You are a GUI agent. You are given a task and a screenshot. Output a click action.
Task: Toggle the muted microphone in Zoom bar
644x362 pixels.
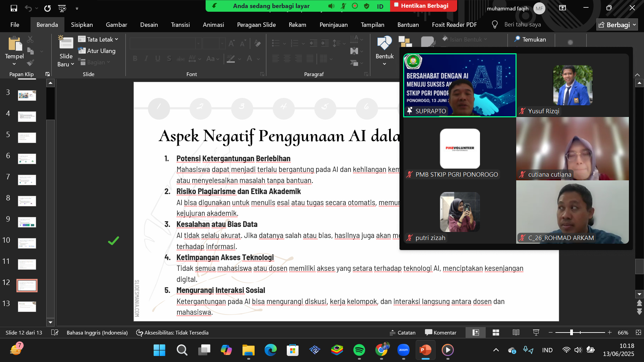click(x=343, y=6)
